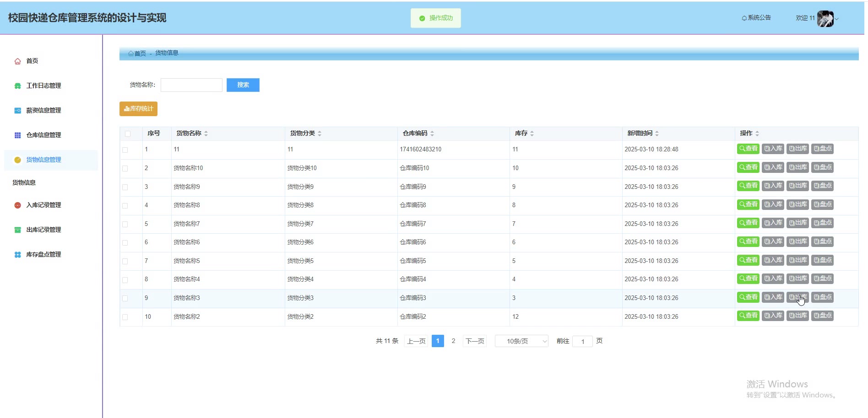This screenshot has height=418, width=868.
Task: Click the warehouse information grid icon
Action: click(x=17, y=135)
